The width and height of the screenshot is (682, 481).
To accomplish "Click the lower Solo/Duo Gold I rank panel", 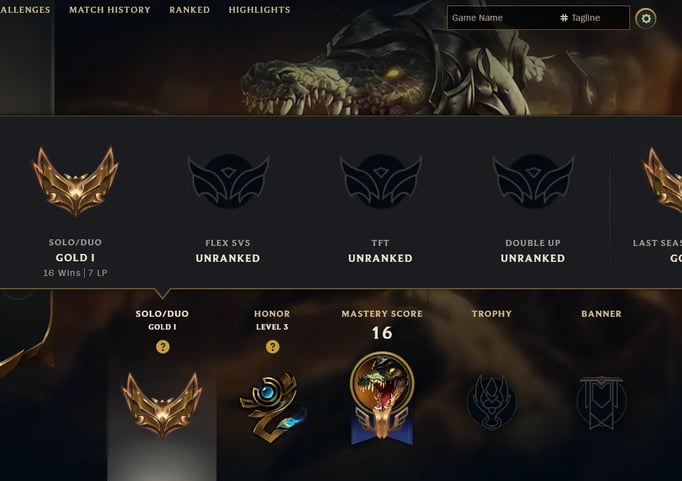I will (162, 391).
